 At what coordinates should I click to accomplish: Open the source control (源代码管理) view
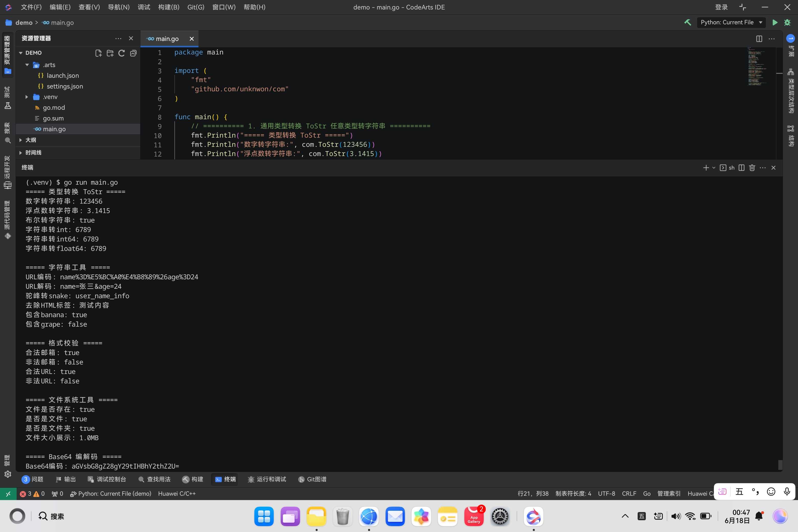[7, 220]
